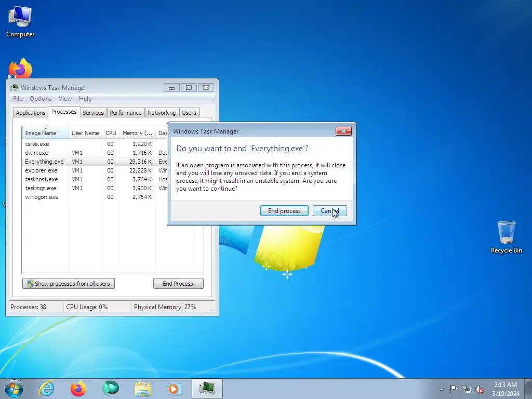The image size is (532, 399).
Task: Launch Firefox from the taskbar
Action: (78, 389)
